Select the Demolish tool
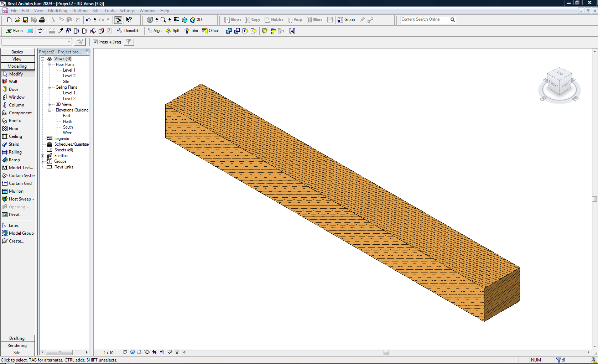This screenshot has height=364, width=598. point(129,31)
